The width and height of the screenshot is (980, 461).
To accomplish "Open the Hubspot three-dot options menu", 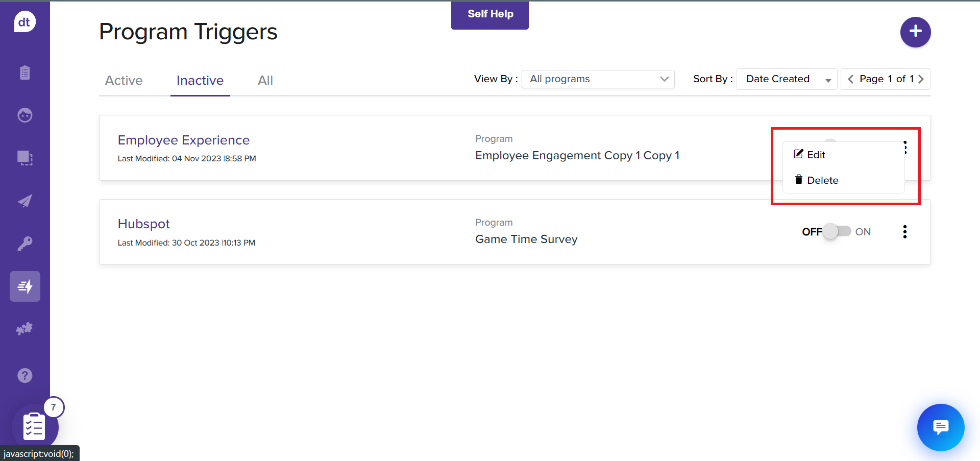I will [904, 232].
